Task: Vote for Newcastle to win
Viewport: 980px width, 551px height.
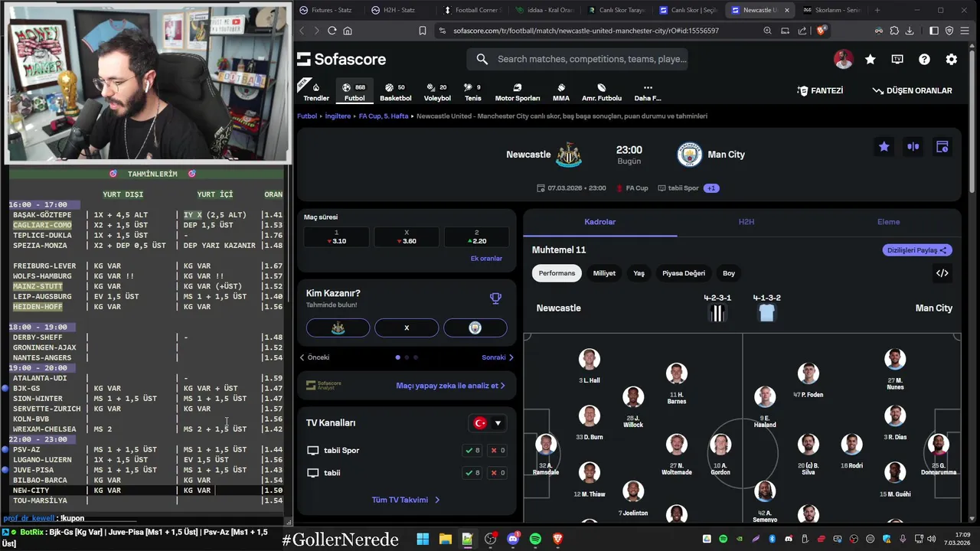Action: tap(338, 328)
